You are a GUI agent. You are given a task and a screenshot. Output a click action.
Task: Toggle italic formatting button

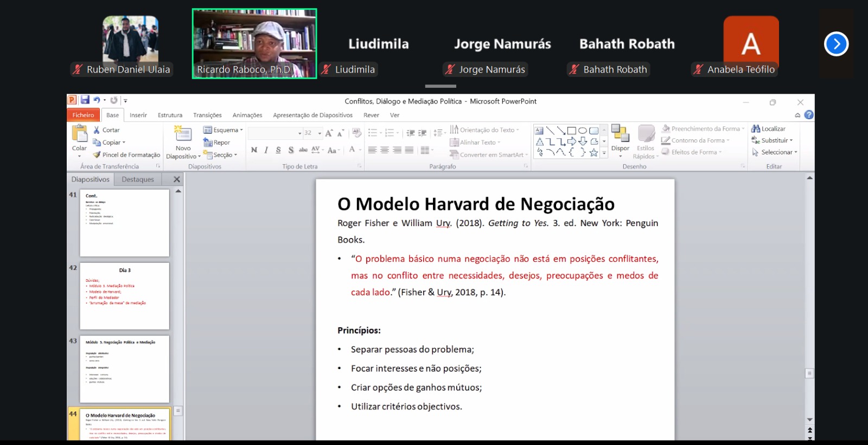coord(266,150)
